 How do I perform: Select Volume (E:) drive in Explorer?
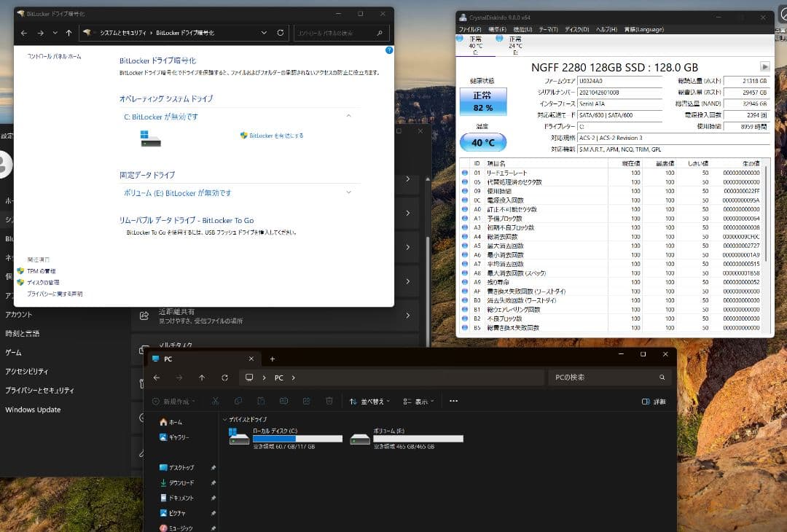tap(407, 438)
